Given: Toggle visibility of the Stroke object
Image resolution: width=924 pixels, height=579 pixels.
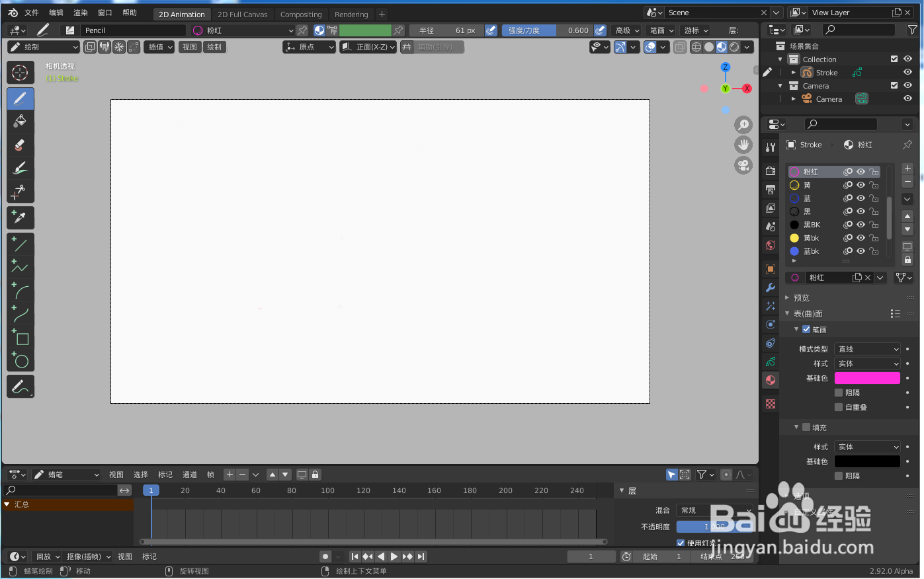Looking at the screenshot, I should click(907, 72).
